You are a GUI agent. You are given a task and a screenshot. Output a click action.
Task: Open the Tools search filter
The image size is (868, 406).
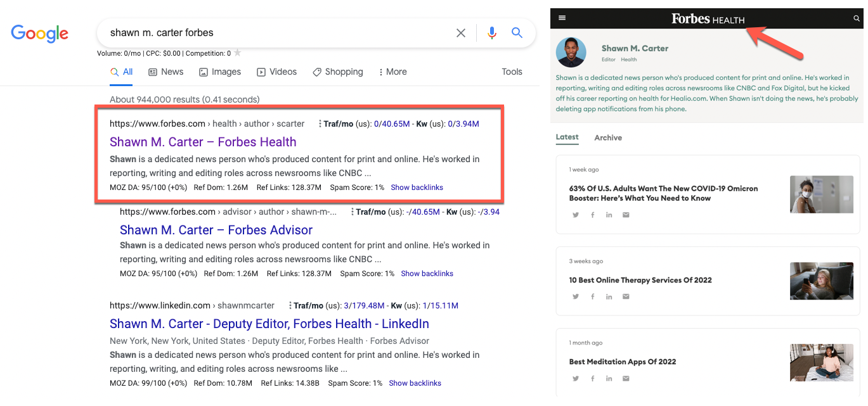tap(512, 72)
